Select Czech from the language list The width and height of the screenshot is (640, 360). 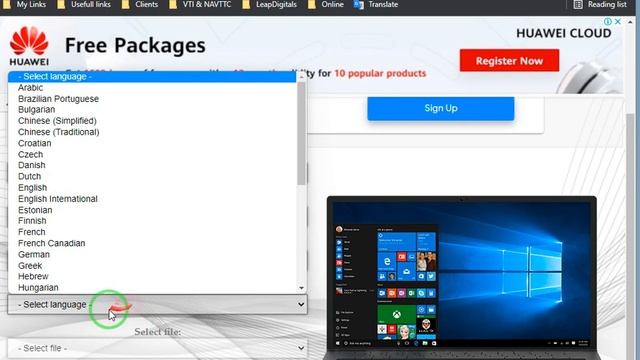pyautogui.click(x=152, y=154)
